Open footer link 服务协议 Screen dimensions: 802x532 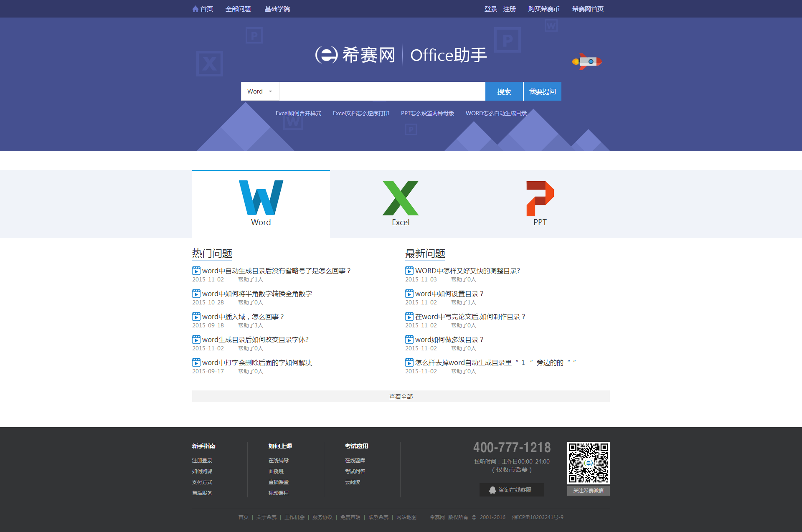click(322, 517)
